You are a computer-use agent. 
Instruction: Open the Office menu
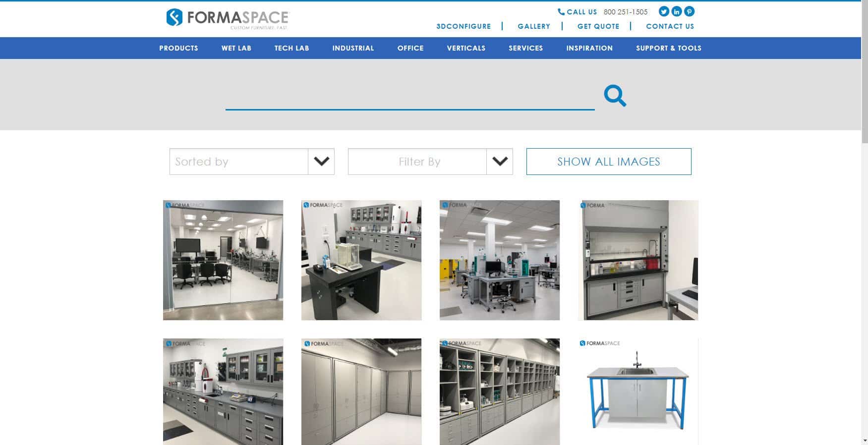click(x=410, y=48)
